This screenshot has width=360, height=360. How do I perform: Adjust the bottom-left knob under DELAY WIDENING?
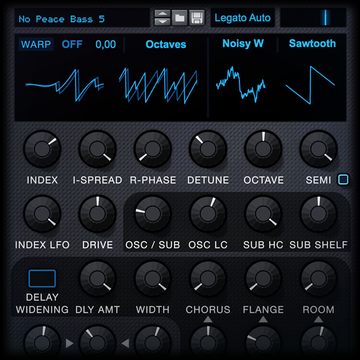(x=42, y=343)
